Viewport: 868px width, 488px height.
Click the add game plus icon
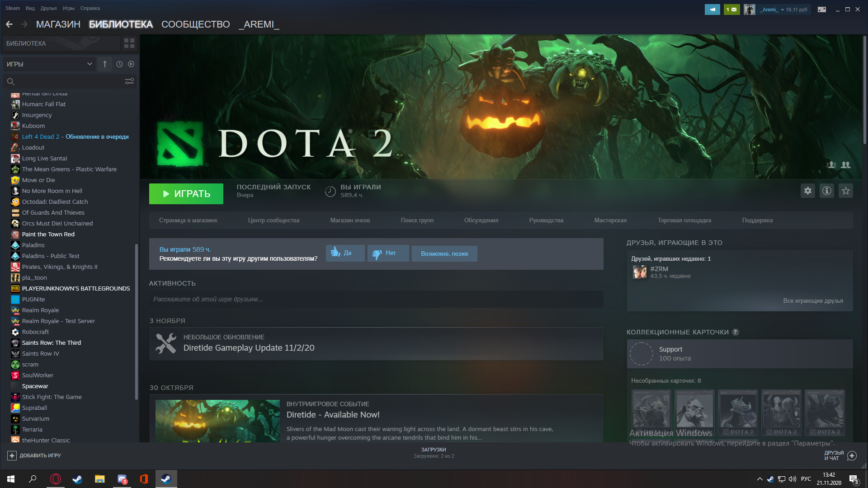[x=12, y=455]
